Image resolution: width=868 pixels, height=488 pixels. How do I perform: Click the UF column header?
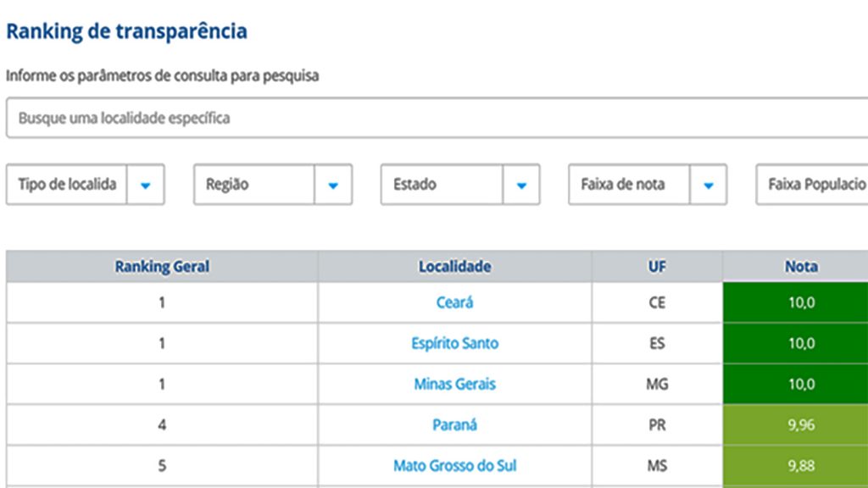pos(657,267)
